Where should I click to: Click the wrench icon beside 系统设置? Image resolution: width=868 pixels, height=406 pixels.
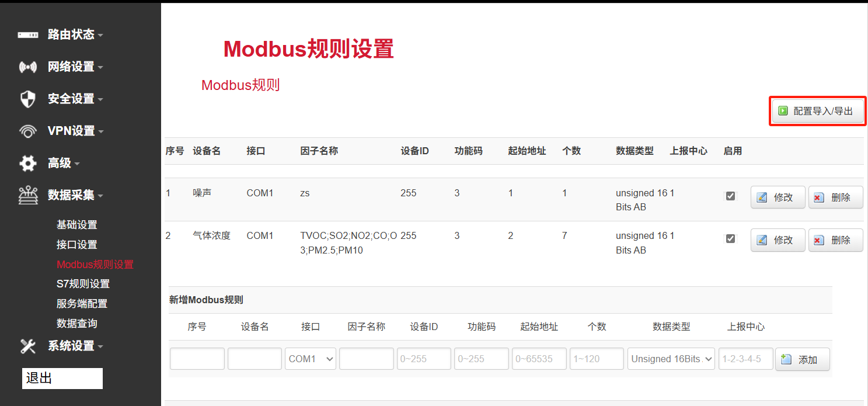tap(27, 346)
